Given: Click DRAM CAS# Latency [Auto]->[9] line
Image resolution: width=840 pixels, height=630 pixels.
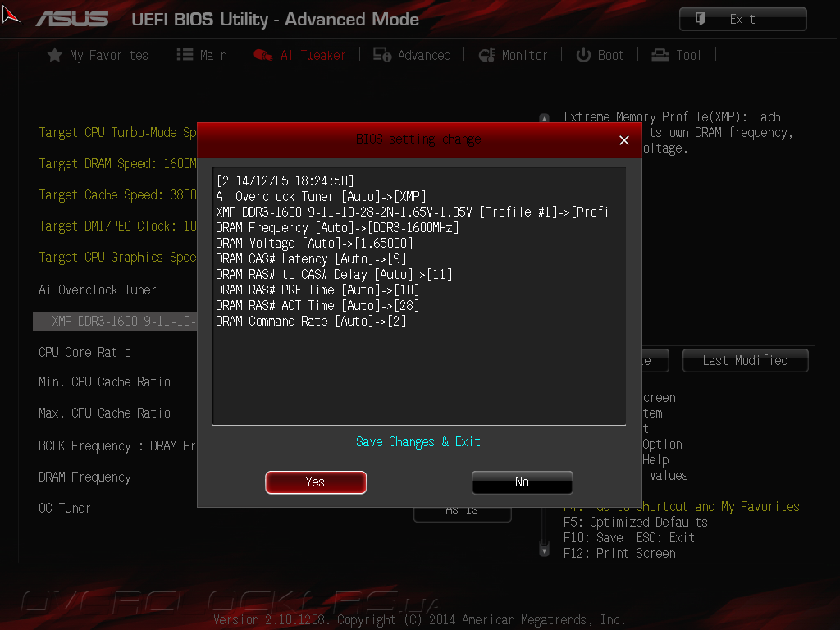Looking at the screenshot, I should 311,258.
